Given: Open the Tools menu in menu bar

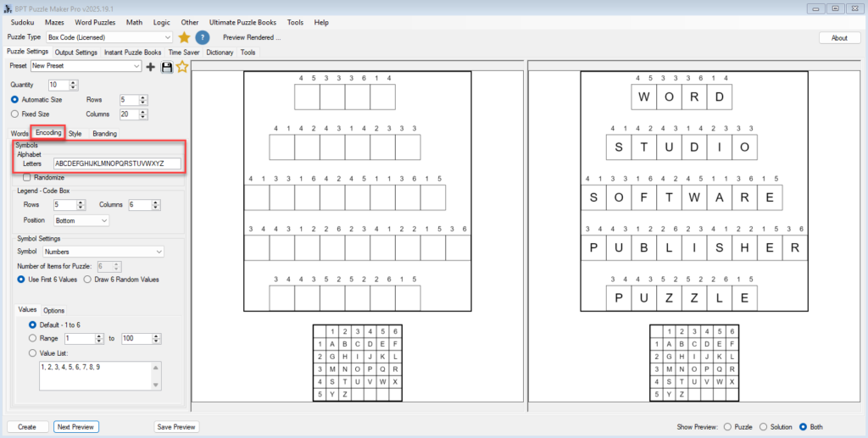Looking at the screenshot, I should 295,22.
